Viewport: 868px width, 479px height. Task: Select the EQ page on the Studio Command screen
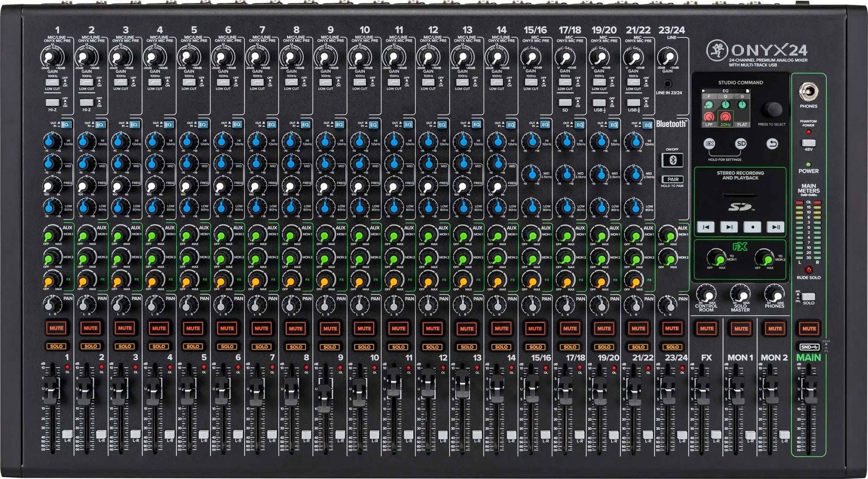(725, 90)
